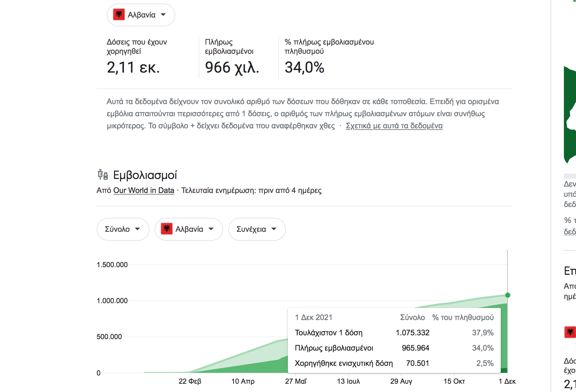
Task: Open the Αλβανία dropdown above the chart
Action: [x=189, y=229]
